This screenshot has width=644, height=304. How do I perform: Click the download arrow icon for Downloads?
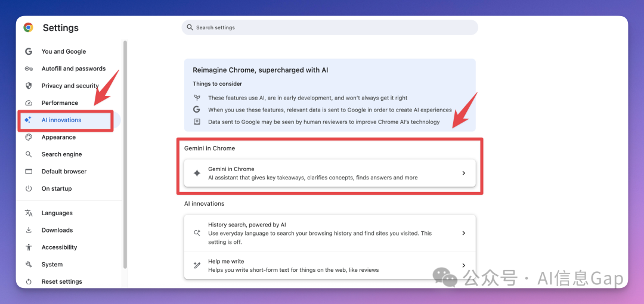coord(29,230)
